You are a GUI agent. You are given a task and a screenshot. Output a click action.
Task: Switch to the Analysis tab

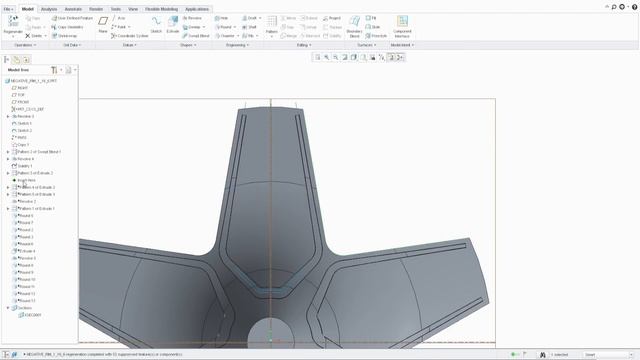[x=49, y=9]
